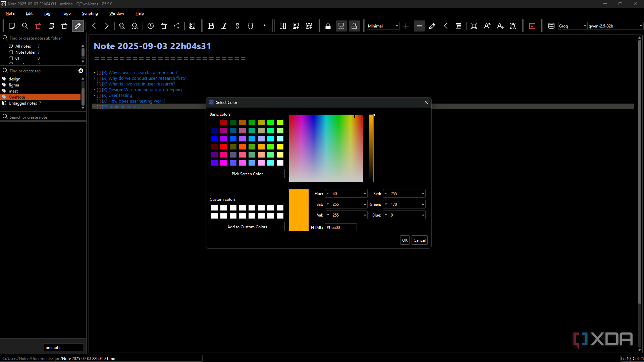The width and height of the screenshot is (644, 362).
Task: Open the qwen-2.5-32b model dropdown
Action: pyautogui.click(x=615, y=26)
